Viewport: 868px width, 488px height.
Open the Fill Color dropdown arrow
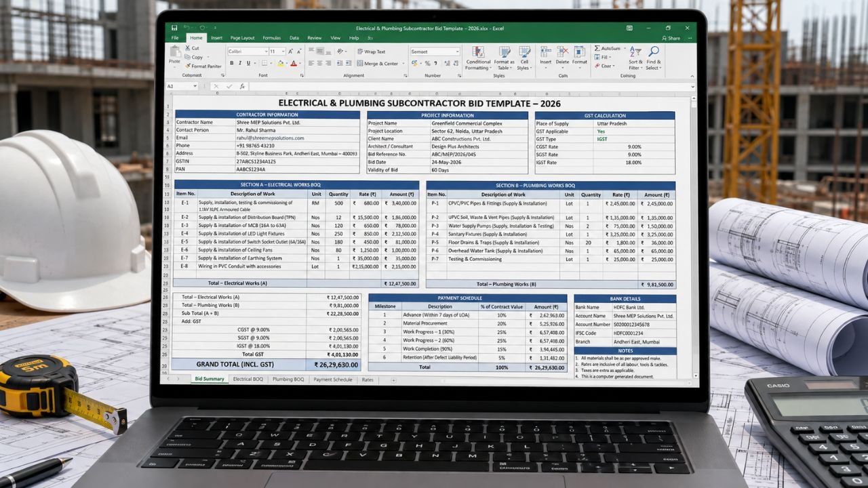tap(287, 63)
